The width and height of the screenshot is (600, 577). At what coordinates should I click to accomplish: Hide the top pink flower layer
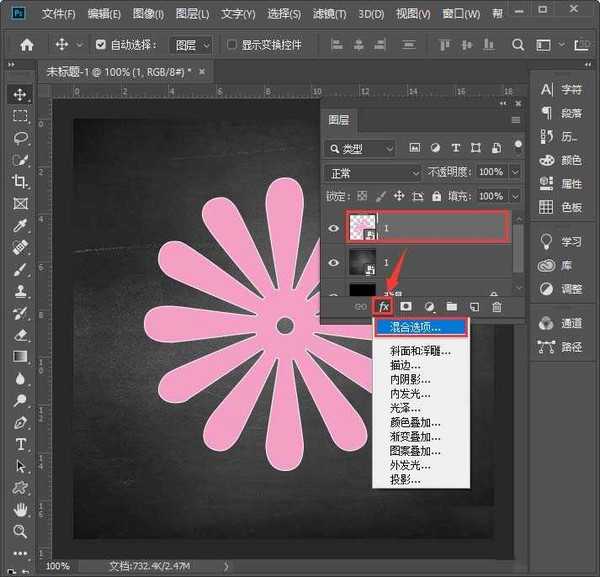335,228
